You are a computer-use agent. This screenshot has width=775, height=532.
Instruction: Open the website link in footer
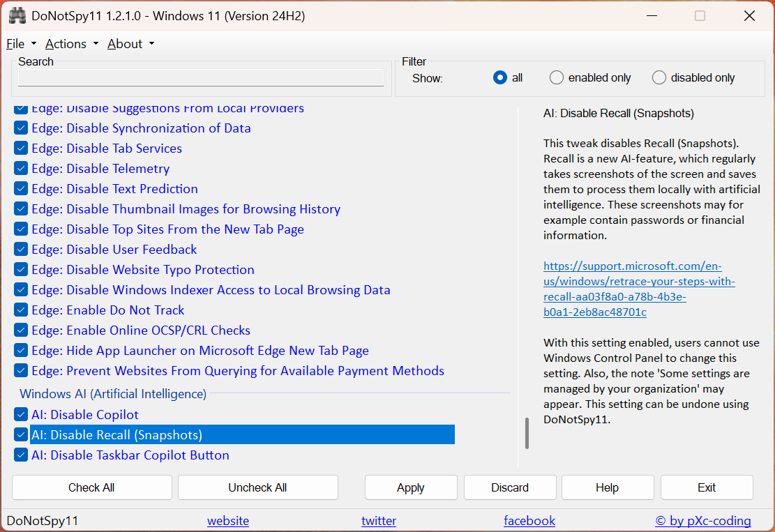pyautogui.click(x=228, y=521)
